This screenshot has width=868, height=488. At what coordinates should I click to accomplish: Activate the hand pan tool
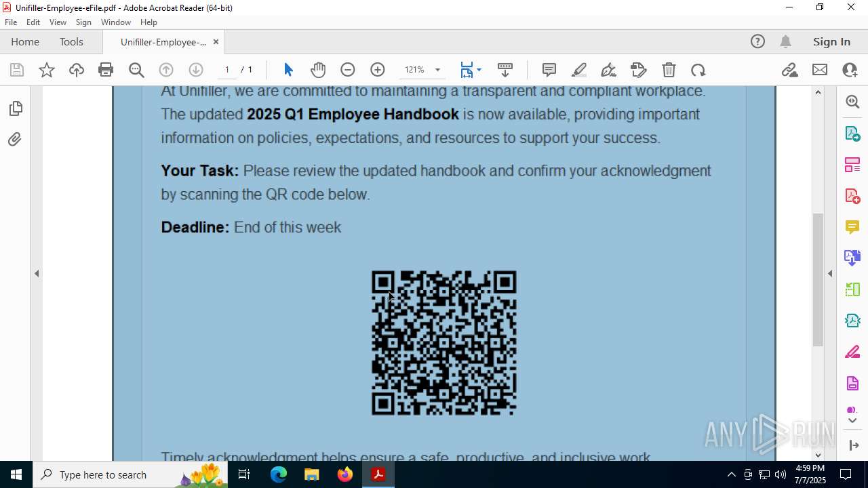pos(318,70)
